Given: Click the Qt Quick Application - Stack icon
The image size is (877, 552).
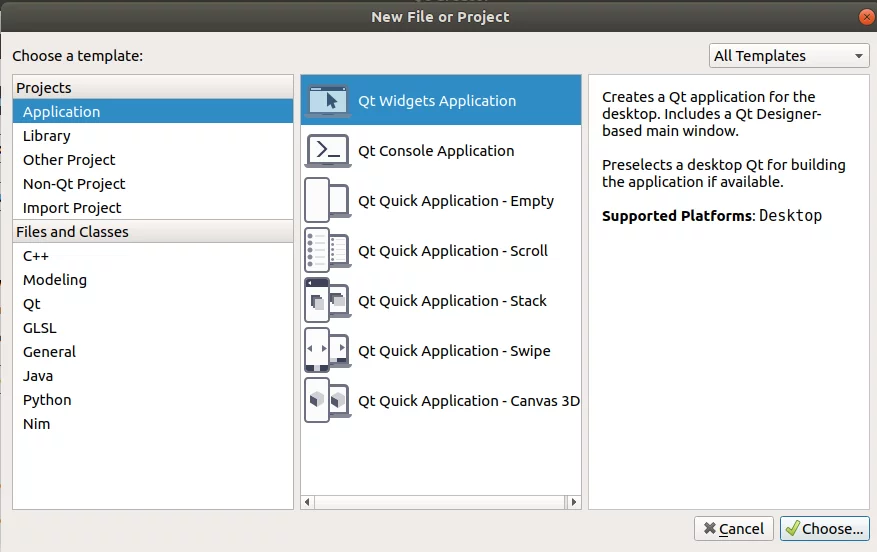Looking at the screenshot, I should pyautogui.click(x=328, y=300).
